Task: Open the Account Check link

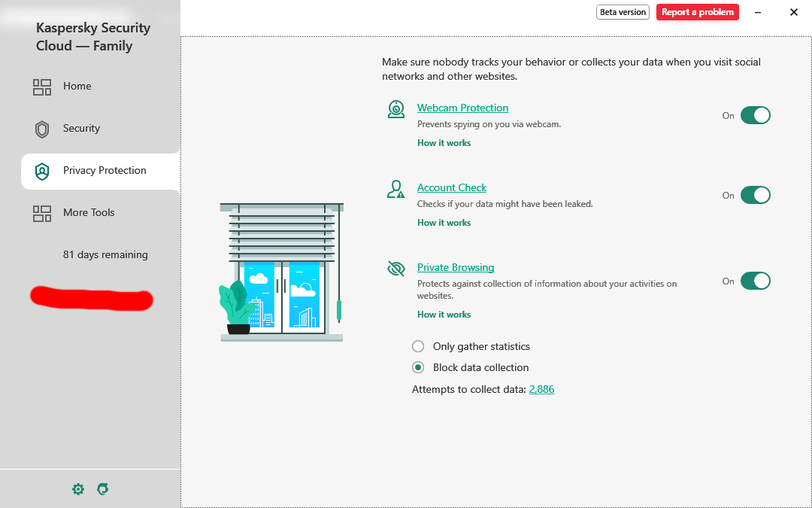Action: 452,187
